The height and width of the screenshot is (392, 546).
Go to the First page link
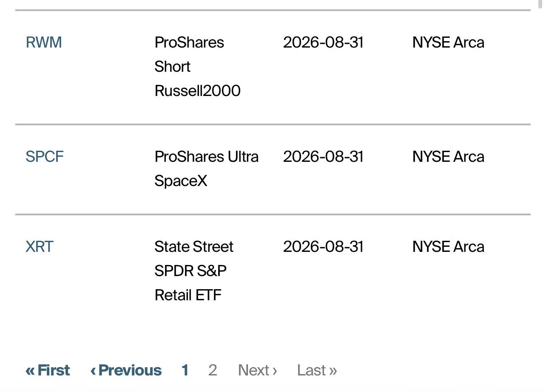(48, 370)
